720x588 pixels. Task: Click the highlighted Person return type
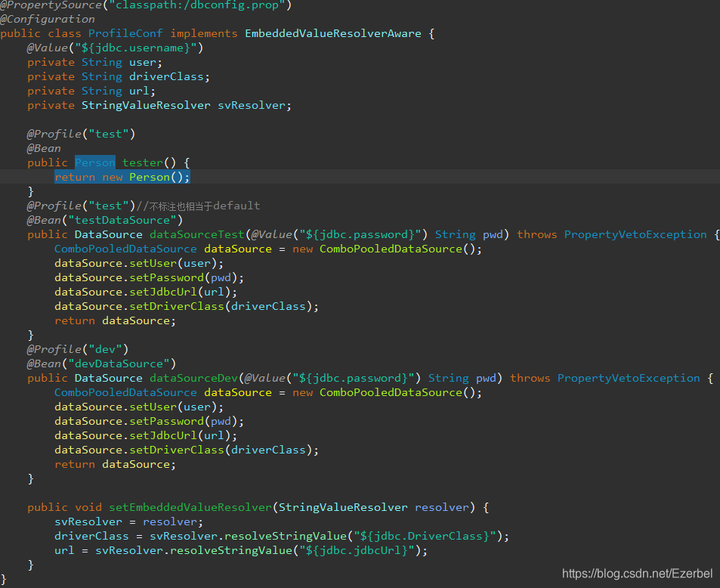[95, 162]
